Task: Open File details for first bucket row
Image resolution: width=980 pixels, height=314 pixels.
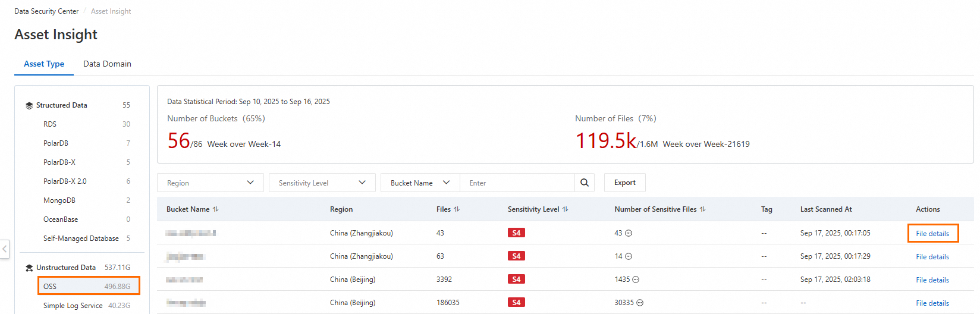Action: (x=932, y=234)
